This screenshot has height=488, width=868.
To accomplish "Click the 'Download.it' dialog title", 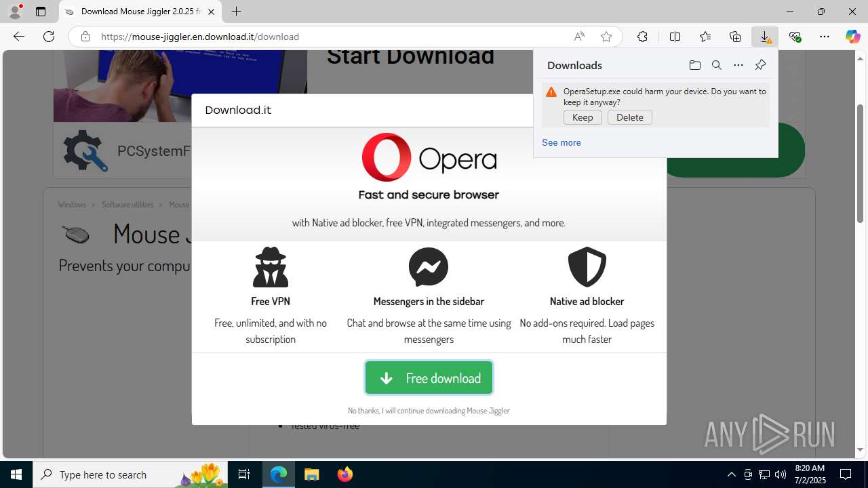I will coord(238,110).
